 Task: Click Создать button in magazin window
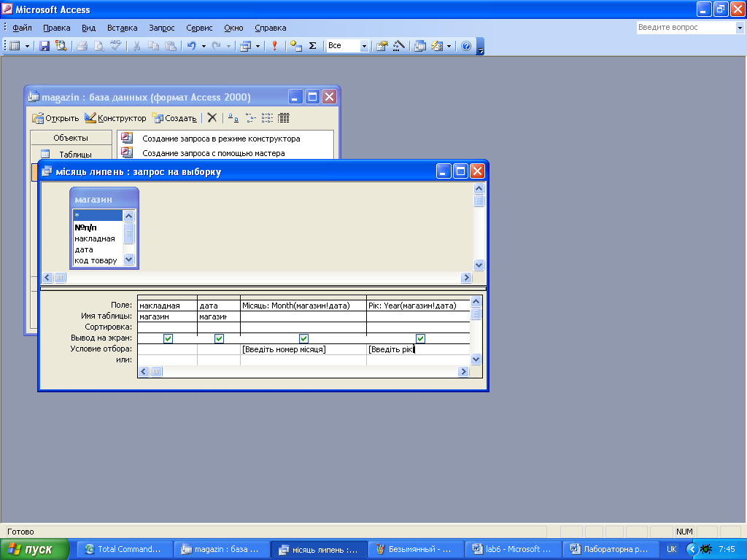(174, 118)
